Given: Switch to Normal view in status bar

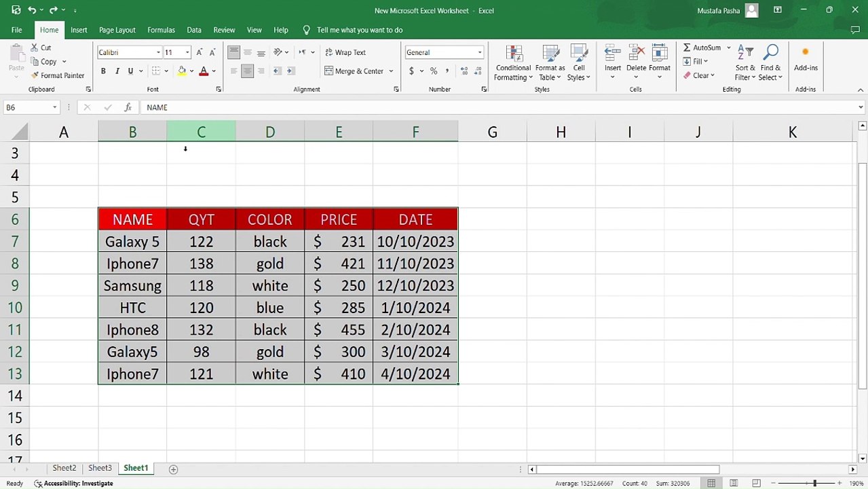Looking at the screenshot, I should (x=711, y=483).
